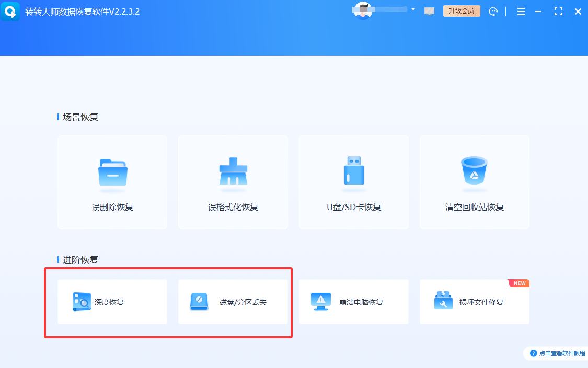588x368 pixels.
Task: Open the customer service headset icon
Action: coord(493,11)
